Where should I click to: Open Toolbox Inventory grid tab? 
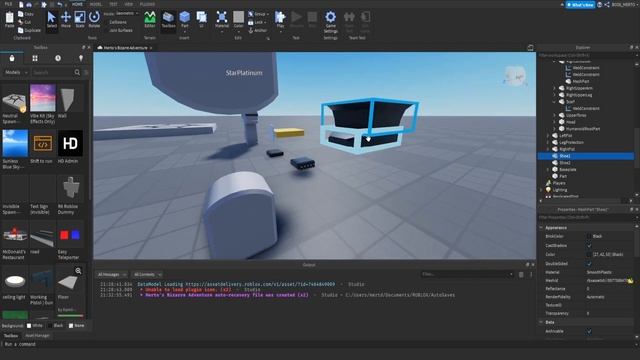pyautogui.click(x=35, y=58)
